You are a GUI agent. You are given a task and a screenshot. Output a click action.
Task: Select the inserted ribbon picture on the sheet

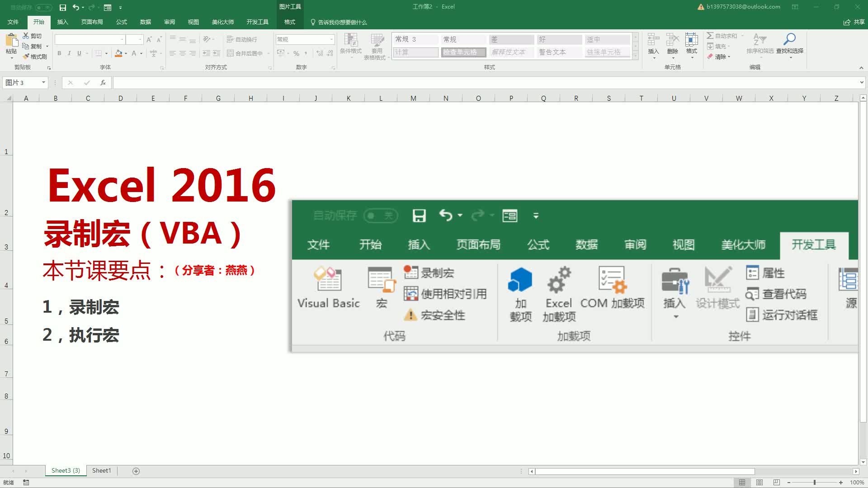pyautogui.click(x=574, y=276)
